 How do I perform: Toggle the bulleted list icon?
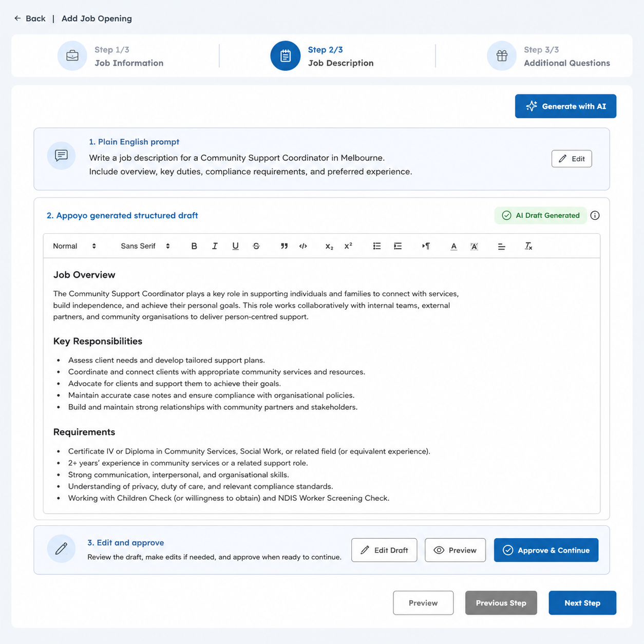point(376,246)
